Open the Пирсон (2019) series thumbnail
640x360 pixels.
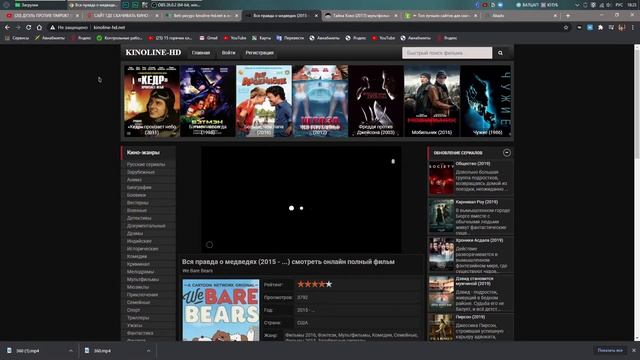441,327
